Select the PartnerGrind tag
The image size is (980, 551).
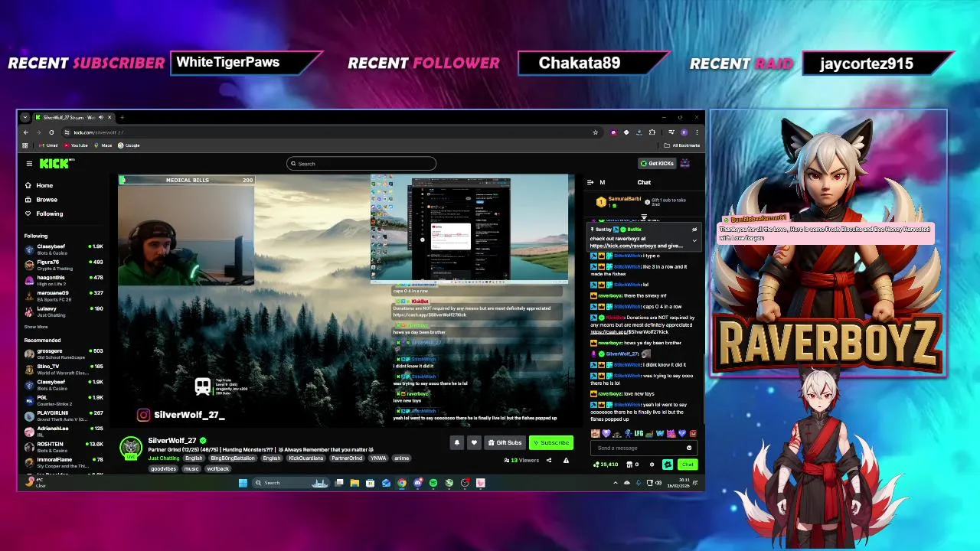tap(347, 458)
